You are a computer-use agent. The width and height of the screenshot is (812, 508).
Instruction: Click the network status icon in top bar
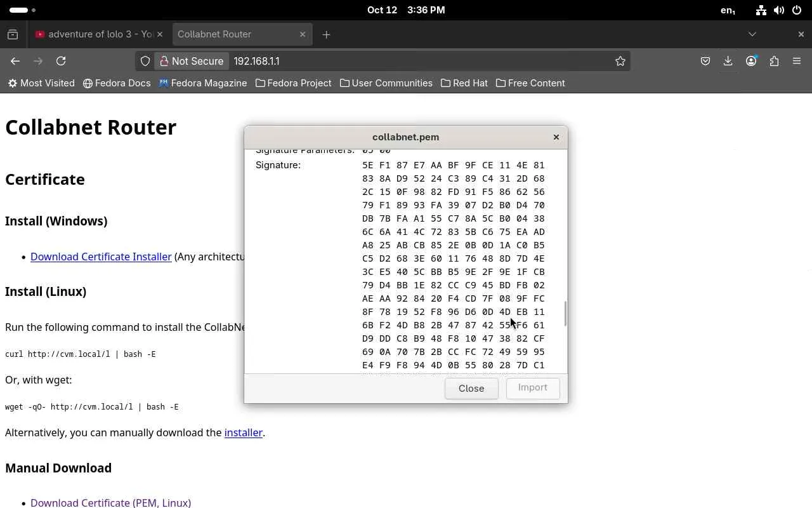(x=761, y=10)
